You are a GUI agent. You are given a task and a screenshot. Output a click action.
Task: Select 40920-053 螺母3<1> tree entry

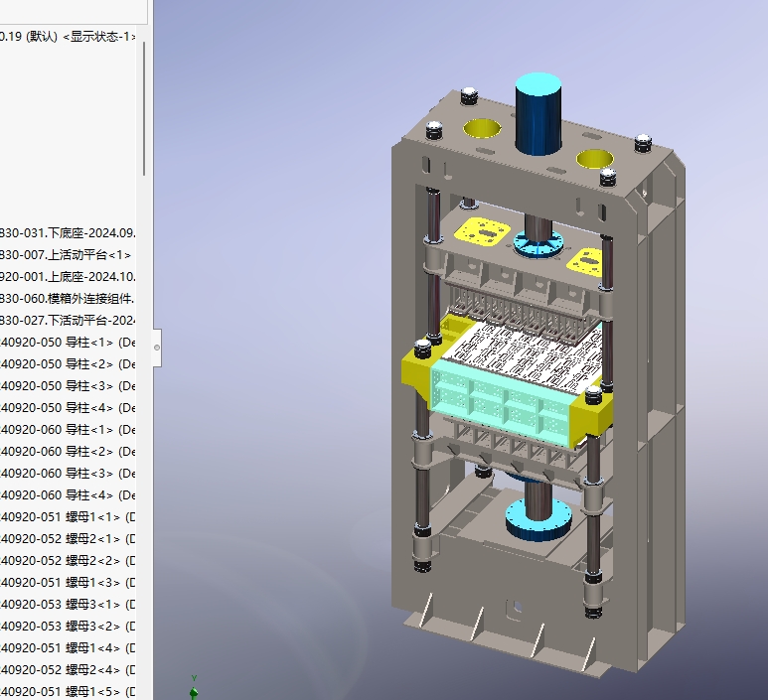(x=69, y=604)
